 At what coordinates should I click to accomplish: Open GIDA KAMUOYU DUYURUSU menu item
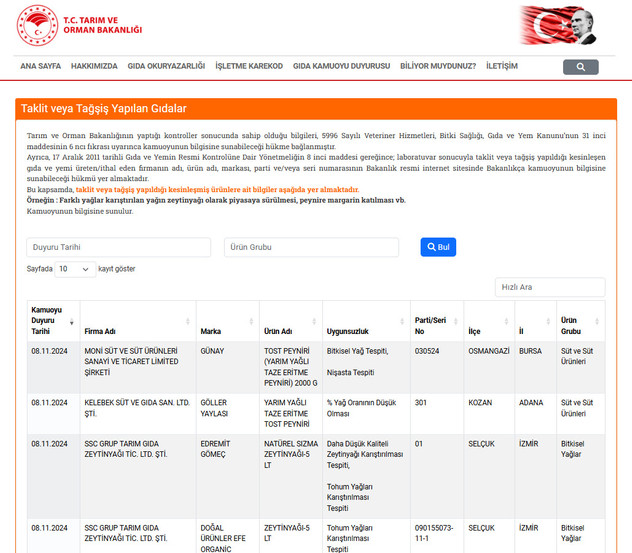click(x=341, y=66)
